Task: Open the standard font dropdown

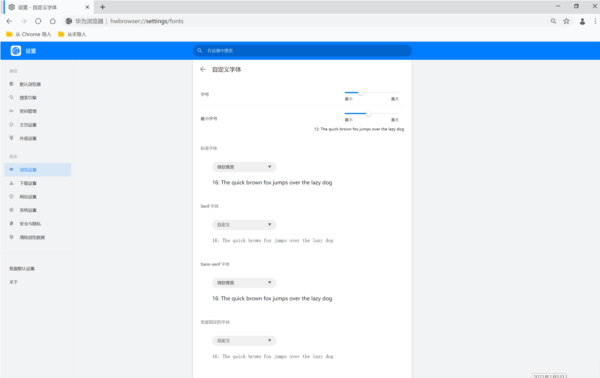Action: tap(244, 167)
